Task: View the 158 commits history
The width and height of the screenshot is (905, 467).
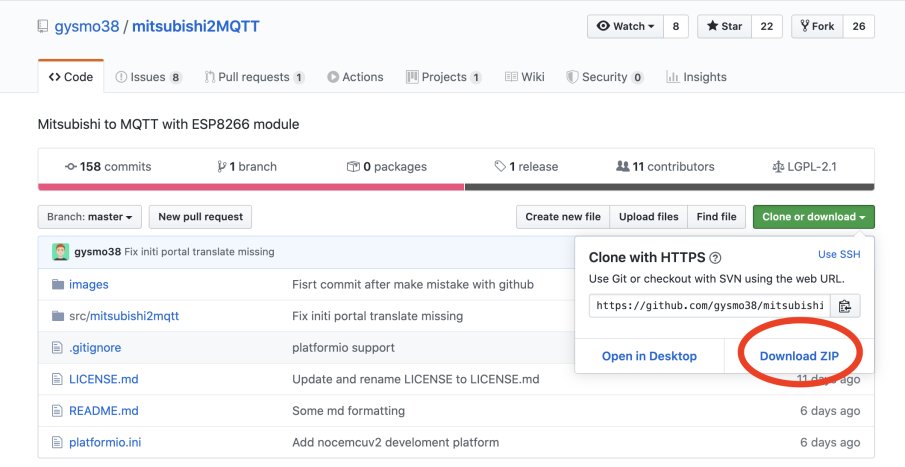Action: click(x=108, y=167)
